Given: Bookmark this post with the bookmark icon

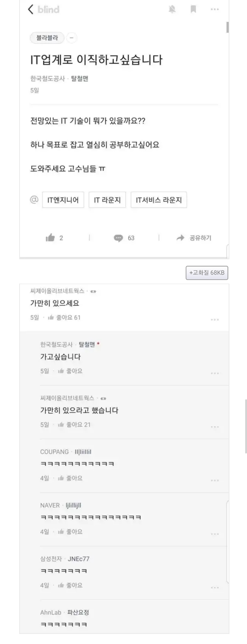Looking at the screenshot, I should pos(193,9).
